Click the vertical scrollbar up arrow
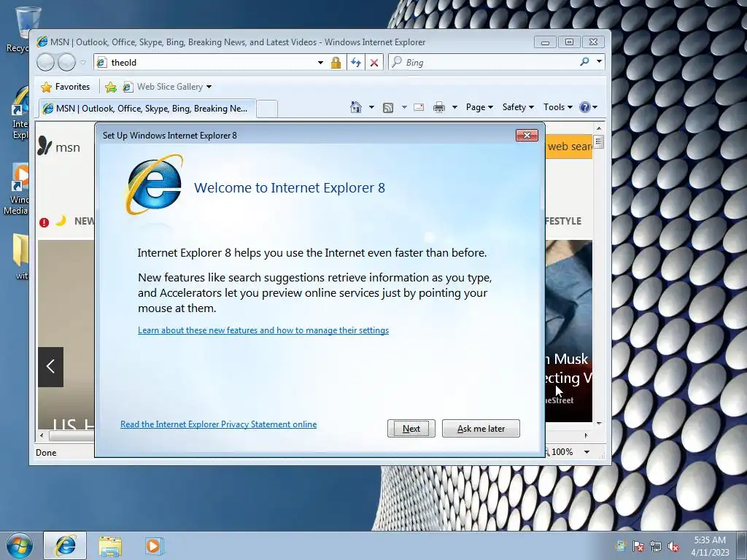 pyautogui.click(x=599, y=128)
